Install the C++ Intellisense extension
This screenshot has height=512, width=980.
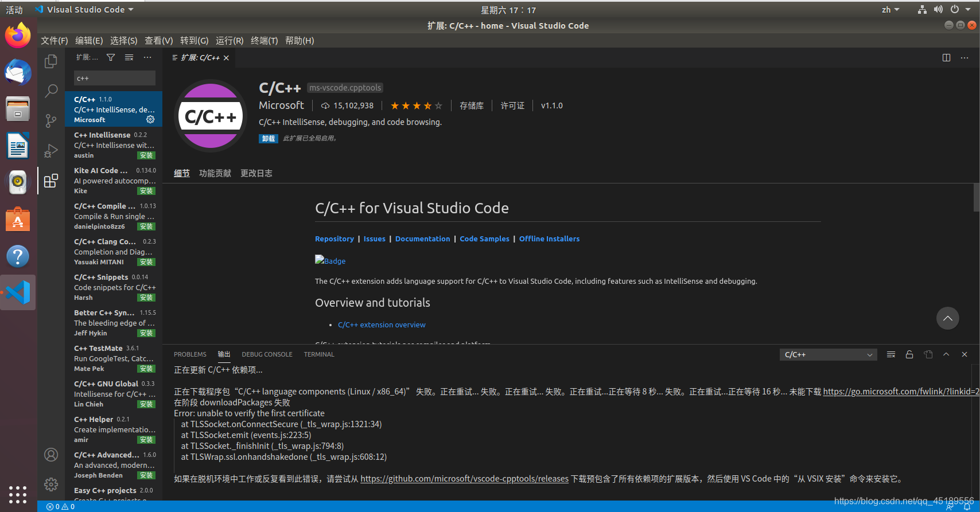(x=146, y=155)
